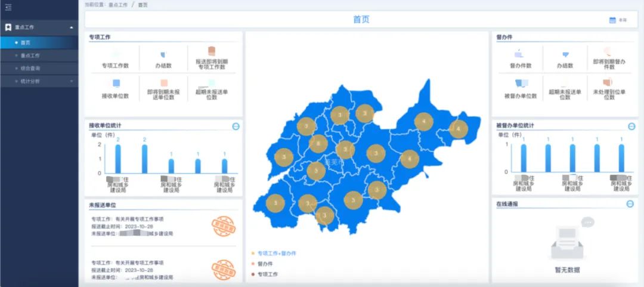Expand the 统计分析 sidebar submenu
Image resolution: width=644 pixels, height=287 pixels.
pyautogui.click(x=71, y=81)
